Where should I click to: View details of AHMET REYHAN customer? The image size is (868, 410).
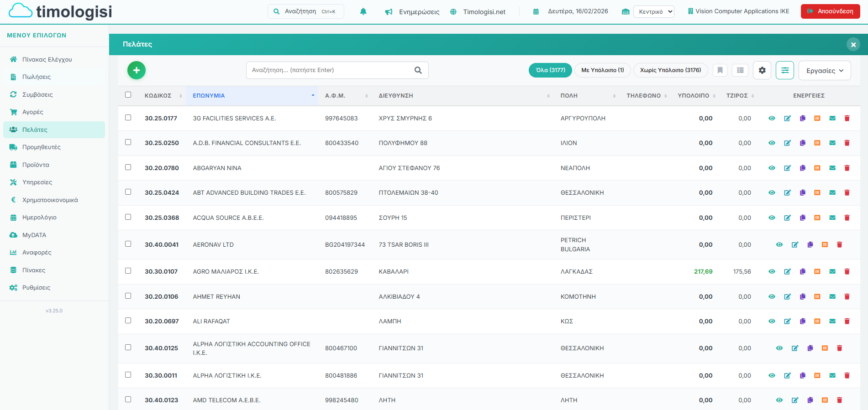pos(772,297)
